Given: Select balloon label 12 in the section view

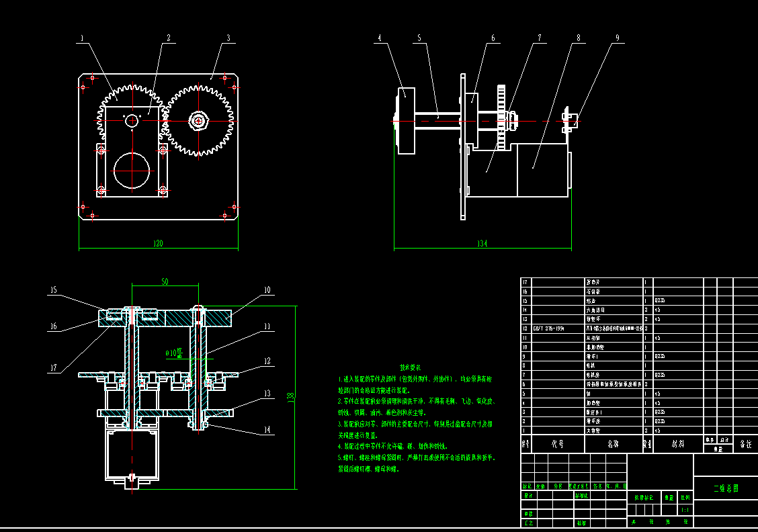Looking at the screenshot, I should pos(267,361).
